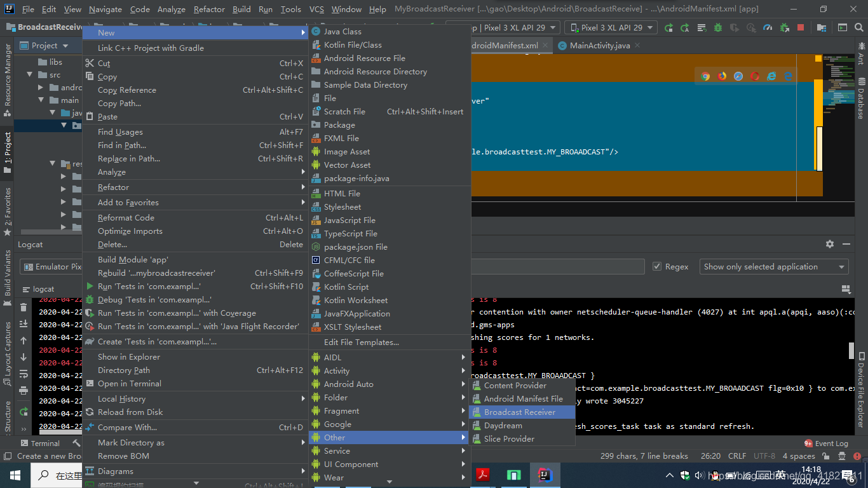This screenshot has height=488, width=868.
Task: Open the Refactor menu in menu bar
Action: click(209, 10)
